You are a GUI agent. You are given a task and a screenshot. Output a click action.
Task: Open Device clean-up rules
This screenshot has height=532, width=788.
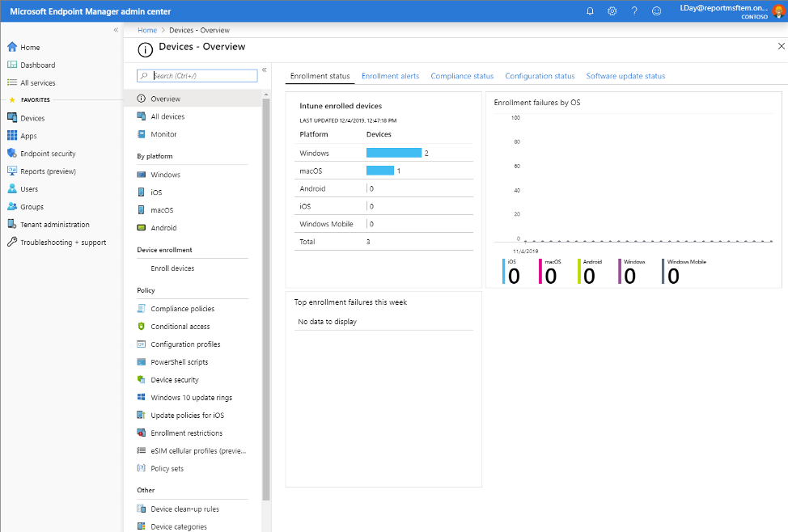[185, 509]
